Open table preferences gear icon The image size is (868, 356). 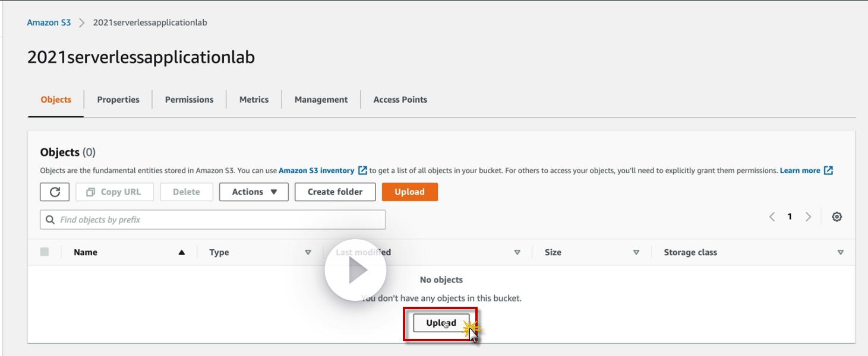837,217
